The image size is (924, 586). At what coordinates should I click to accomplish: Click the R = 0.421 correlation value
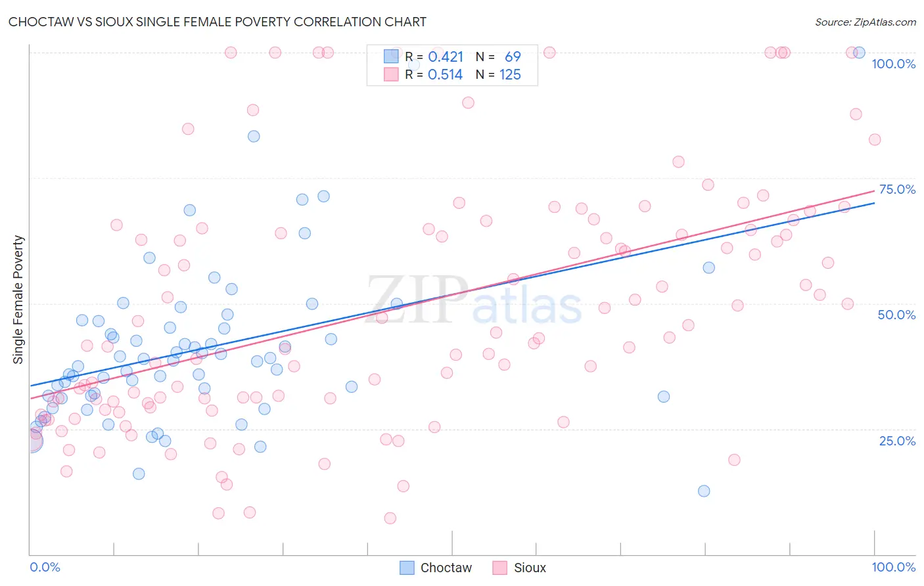click(434, 56)
